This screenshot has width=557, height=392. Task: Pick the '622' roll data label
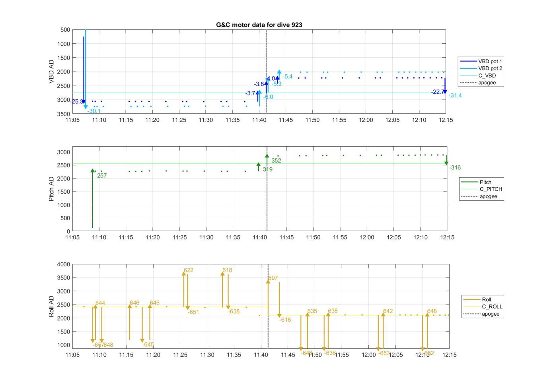point(189,270)
